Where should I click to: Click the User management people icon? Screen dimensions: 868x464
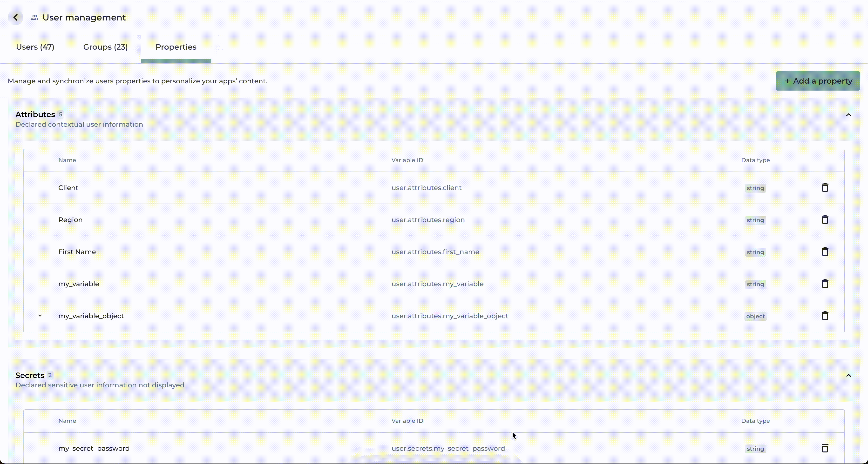click(x=34, y=18)
